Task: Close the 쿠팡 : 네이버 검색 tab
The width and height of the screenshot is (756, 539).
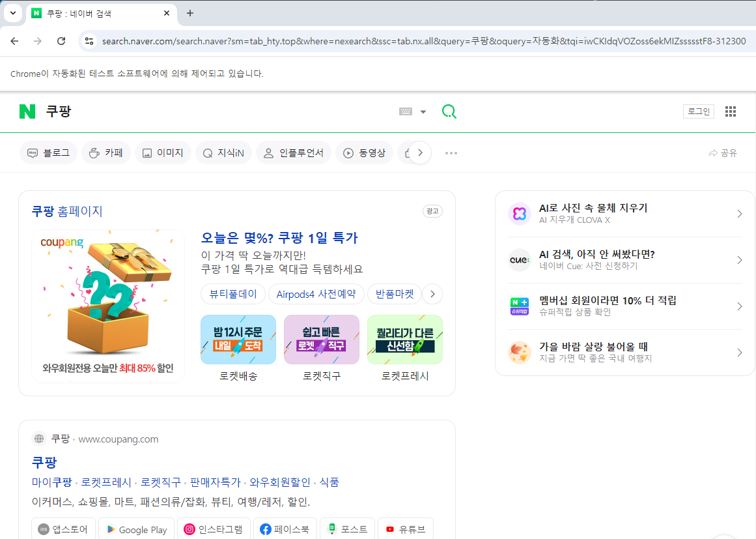Action: (x=167, y=13)
